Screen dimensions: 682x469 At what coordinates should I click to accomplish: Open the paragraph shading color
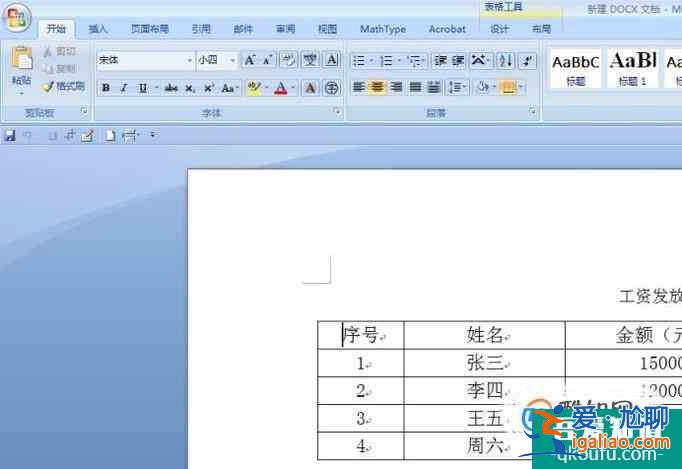[484, 87]
